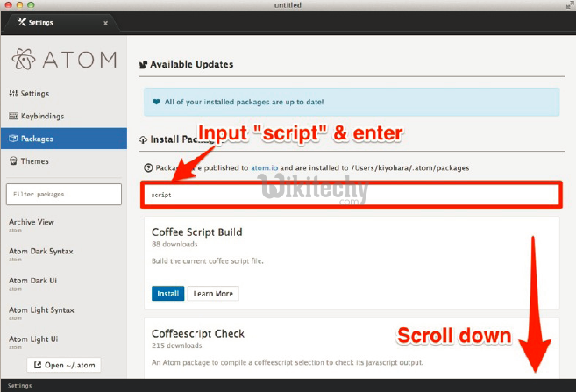Select the Atom Dark Syntax package
576x392 pixels.
[x=40, y=252]
